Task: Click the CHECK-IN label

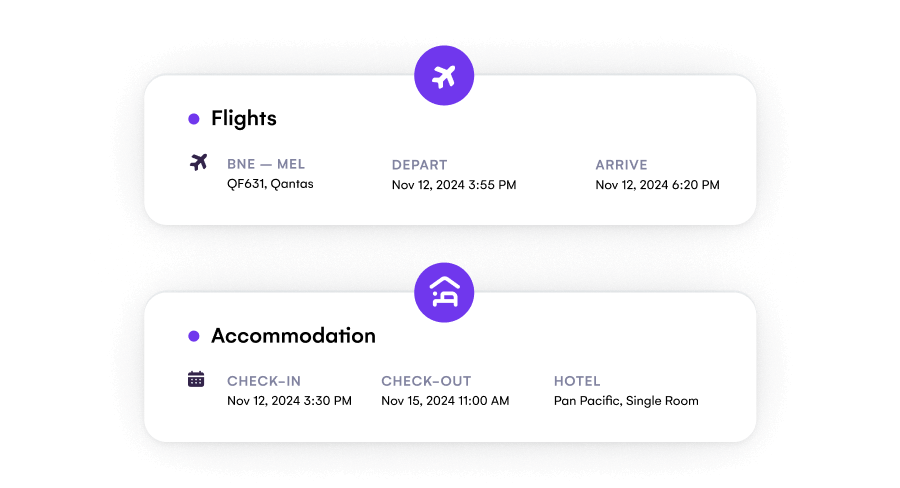Action: point(264,381)
